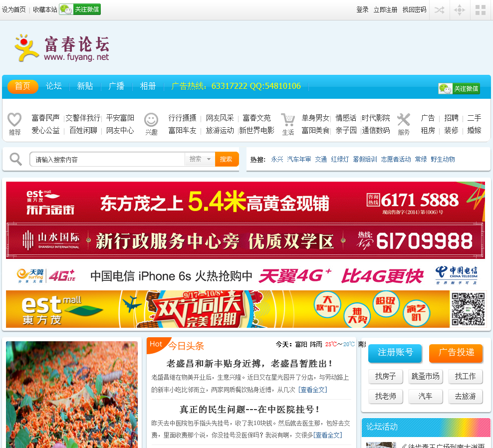Image resolution: width=493 pixels, height=448 pixels.
Task: Open the 搜索 type dropdown in search box
Action: pyautogui.click(x=200, y=159)
